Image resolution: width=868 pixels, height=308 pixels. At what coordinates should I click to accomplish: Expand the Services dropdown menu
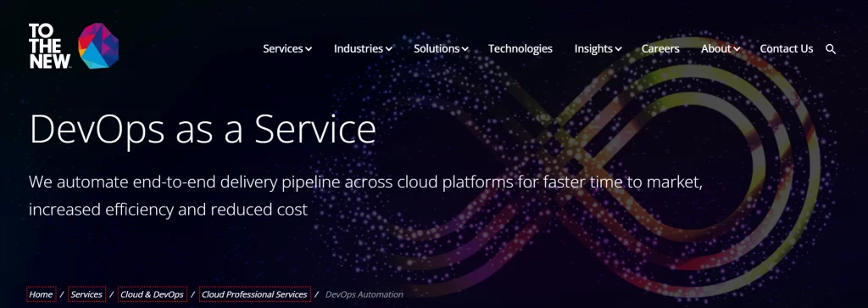[287, 48]
